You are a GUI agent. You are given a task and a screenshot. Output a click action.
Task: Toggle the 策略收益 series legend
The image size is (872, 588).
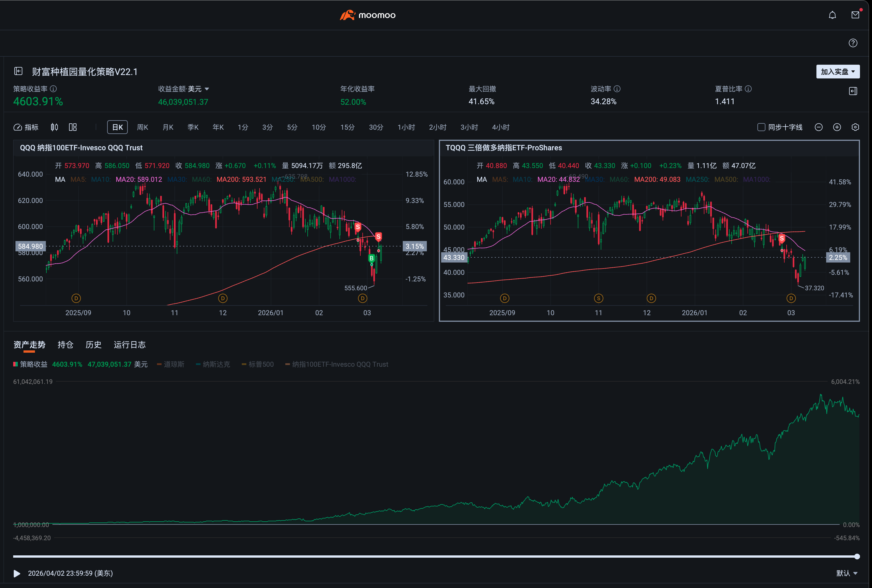pyautogui.click(x=30, y=364)
